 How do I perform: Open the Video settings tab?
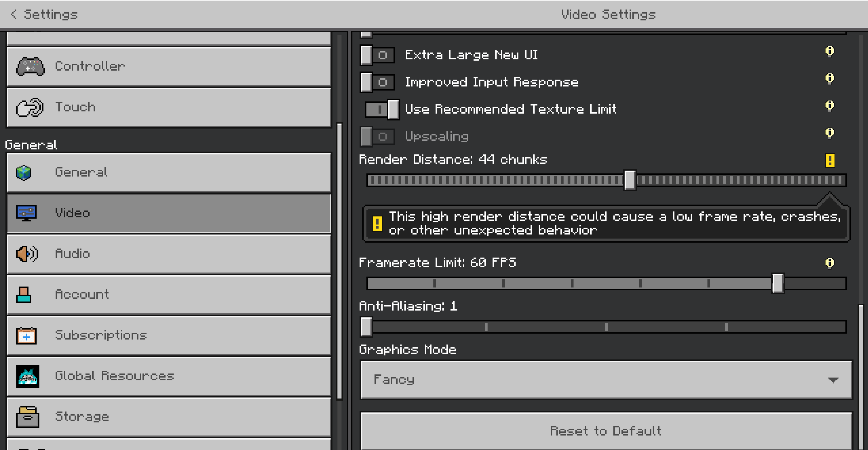[x=169, y=213]
